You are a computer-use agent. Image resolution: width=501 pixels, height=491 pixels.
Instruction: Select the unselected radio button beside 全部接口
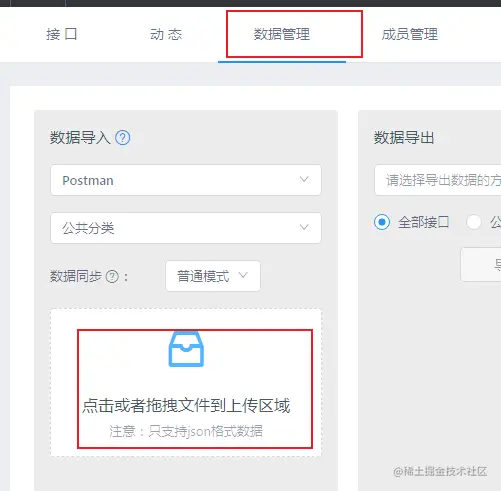point(474,222)
